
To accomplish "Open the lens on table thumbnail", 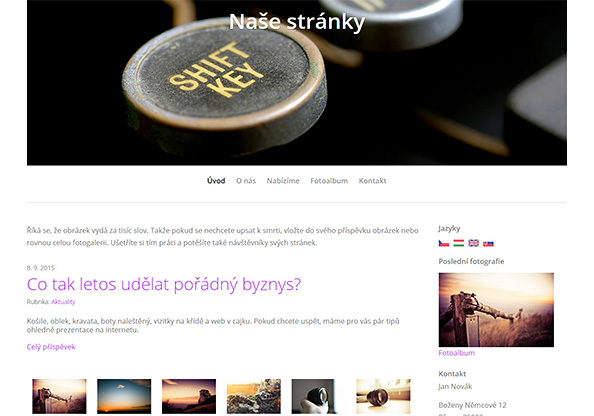I will coord(383,396).
